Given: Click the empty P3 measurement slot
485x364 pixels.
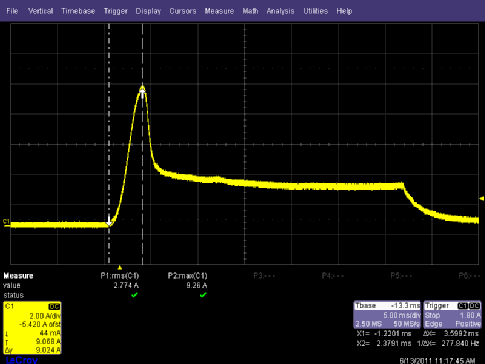Looking at the screenshot, I should tap(264, 276).
